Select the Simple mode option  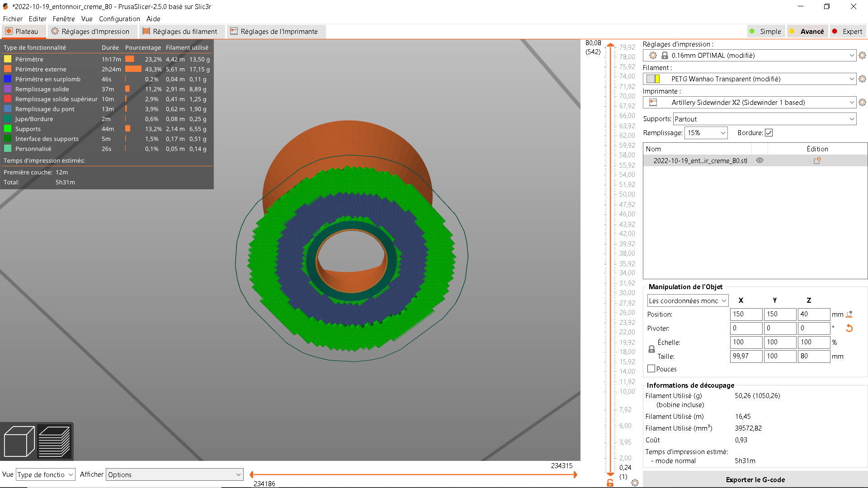tap(765, 32)
